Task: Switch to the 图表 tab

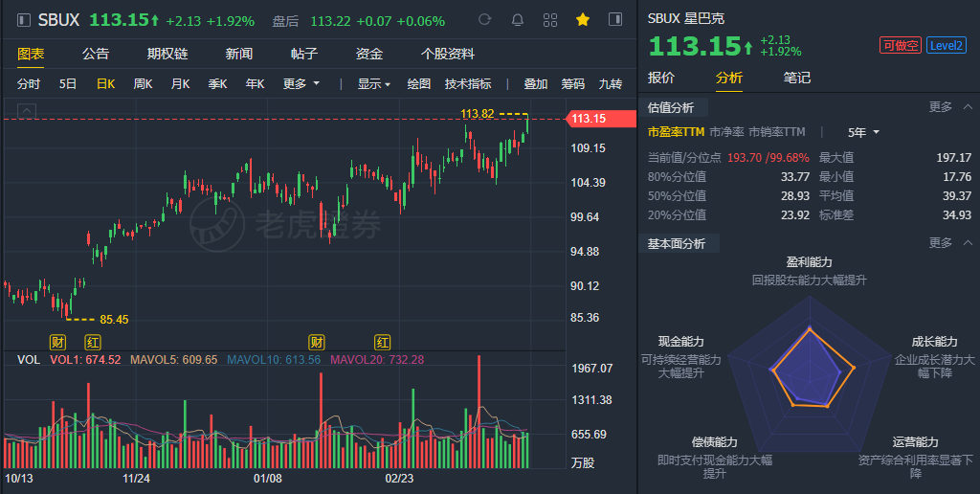Action: pos(31,54)
